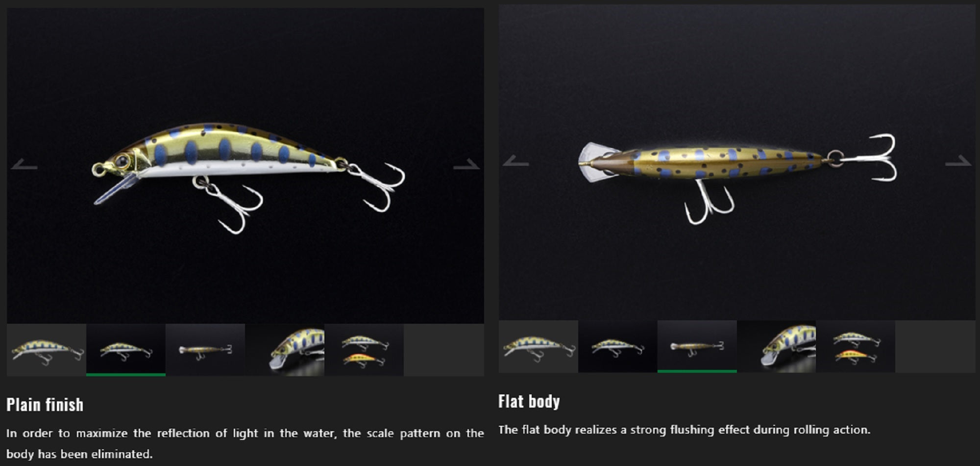Viewport: 980px width, 466px height.
Task: Select two-color lures thumbnail in right gallery
Action: [856, 346]
